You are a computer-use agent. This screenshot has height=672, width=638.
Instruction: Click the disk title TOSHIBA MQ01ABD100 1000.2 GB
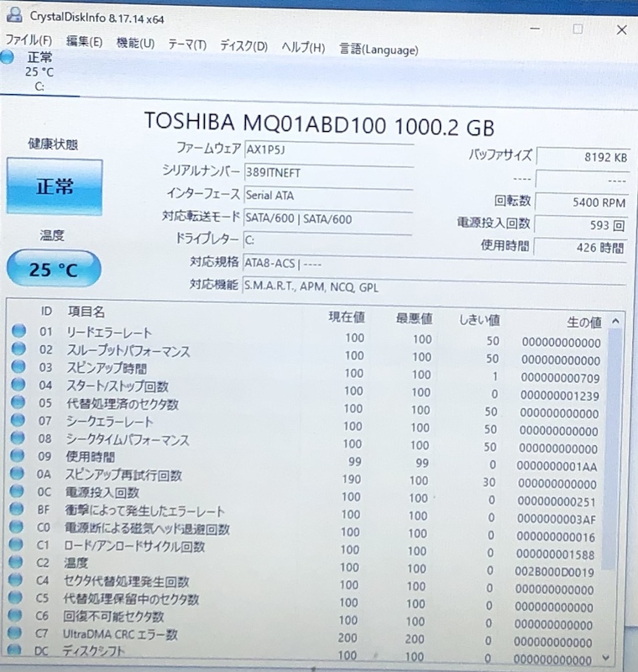point(320,124)
